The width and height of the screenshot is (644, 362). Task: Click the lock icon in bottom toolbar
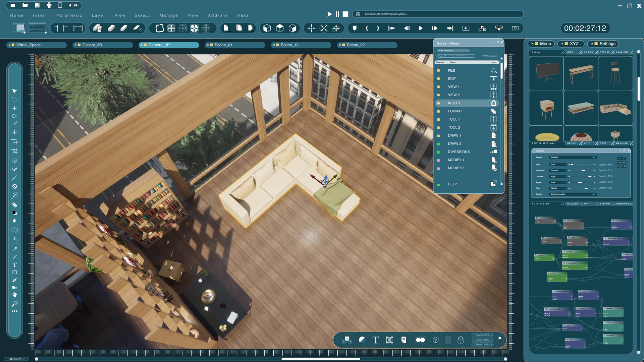click(461, 340)
